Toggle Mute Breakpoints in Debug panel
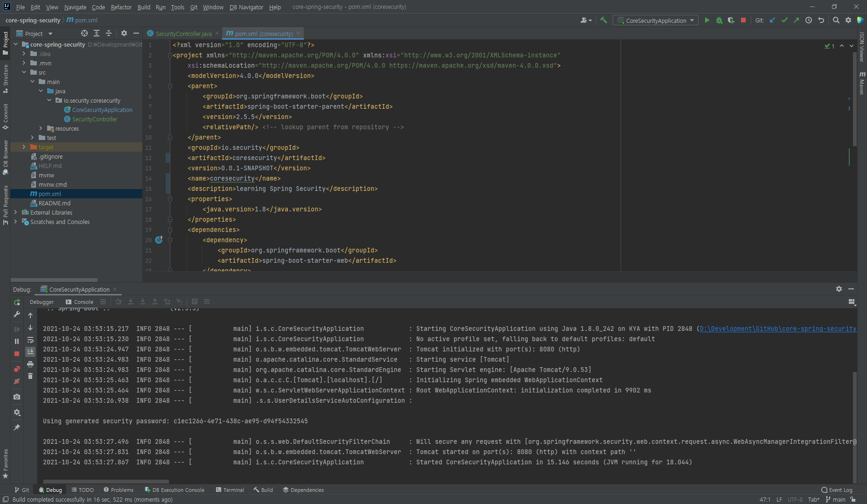The image size is (867, 504). (17, 381)
